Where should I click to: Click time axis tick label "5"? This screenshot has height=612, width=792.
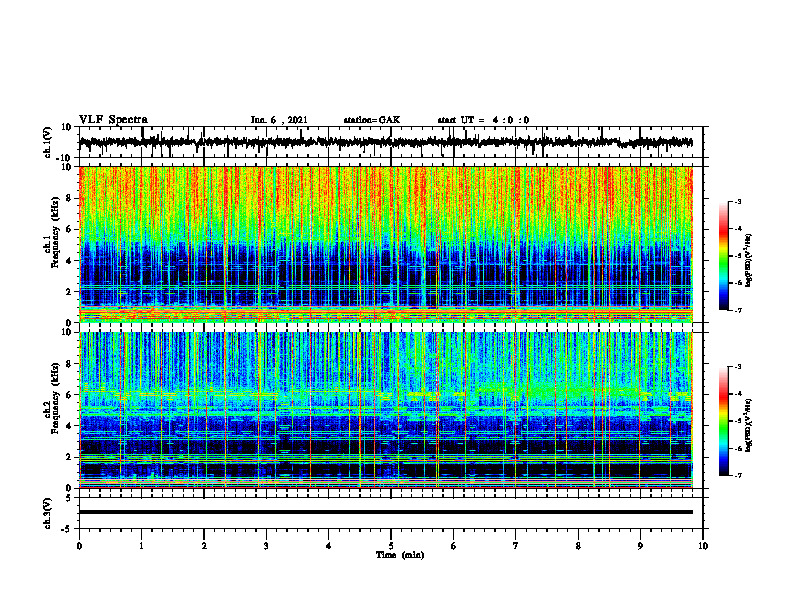click(391, 546)
